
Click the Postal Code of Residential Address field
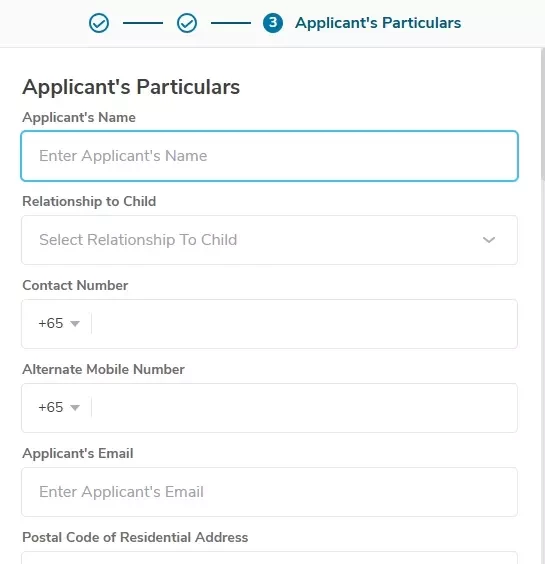(269, 558)
